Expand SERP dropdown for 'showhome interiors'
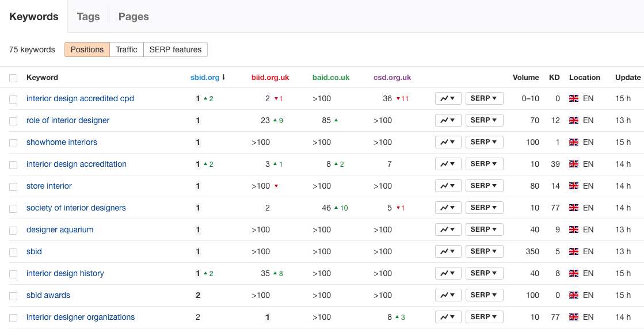Image resolution: width=644 pixels, height=329 pixels. click(484, 142)
